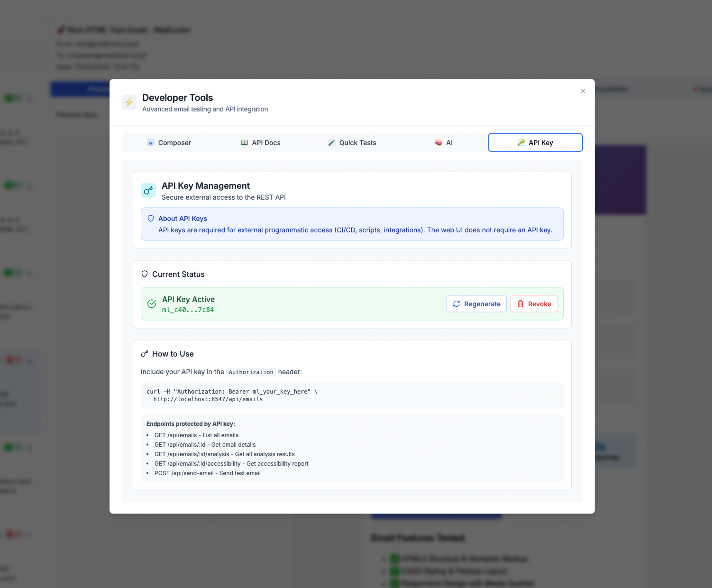Viewport: 712px width, 588px height.
Task: Click the AI brain icon
Action: point(438,143)
